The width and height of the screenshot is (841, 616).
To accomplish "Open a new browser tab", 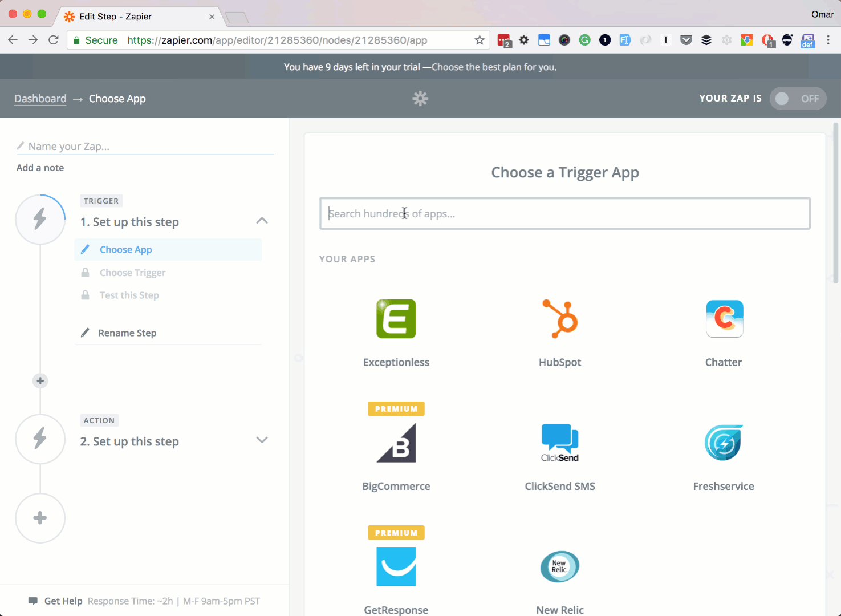I will (x=237, y=18).
